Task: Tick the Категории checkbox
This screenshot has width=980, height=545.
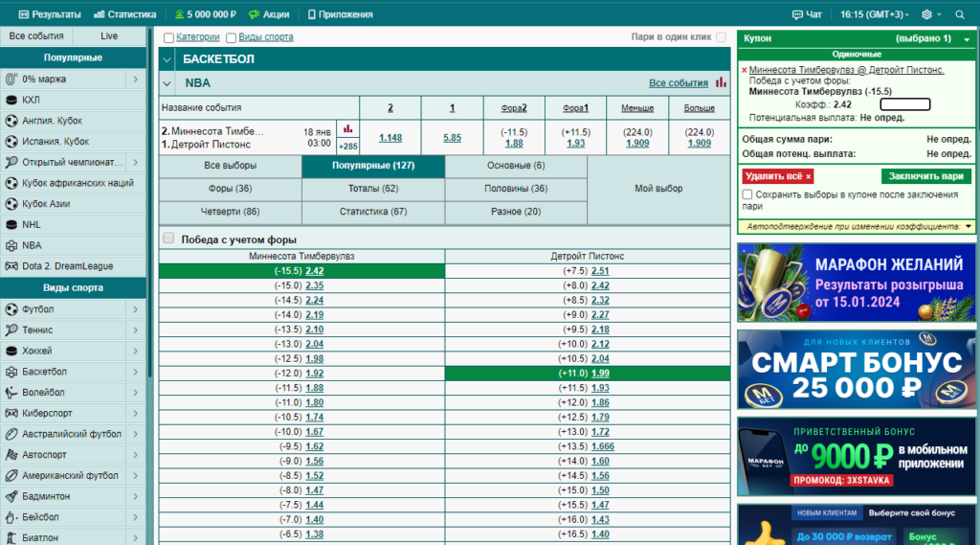Action: coord(168,37)
